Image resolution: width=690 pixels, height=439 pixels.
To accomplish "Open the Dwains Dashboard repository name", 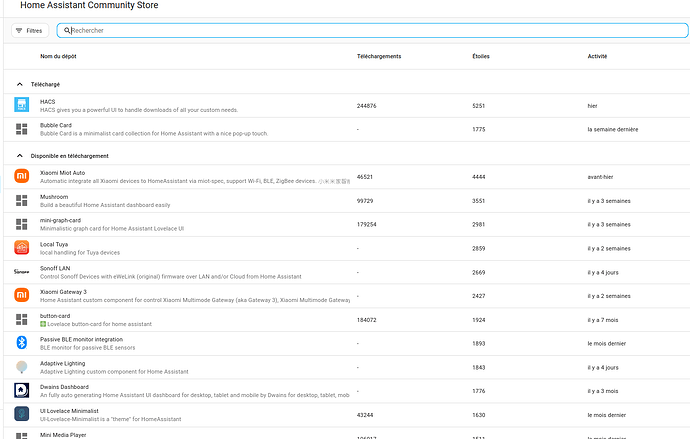I will point(64,387).
